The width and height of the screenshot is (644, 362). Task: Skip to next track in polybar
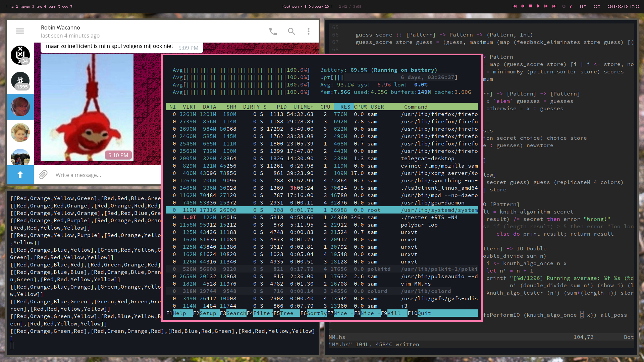tap(554, 6)
